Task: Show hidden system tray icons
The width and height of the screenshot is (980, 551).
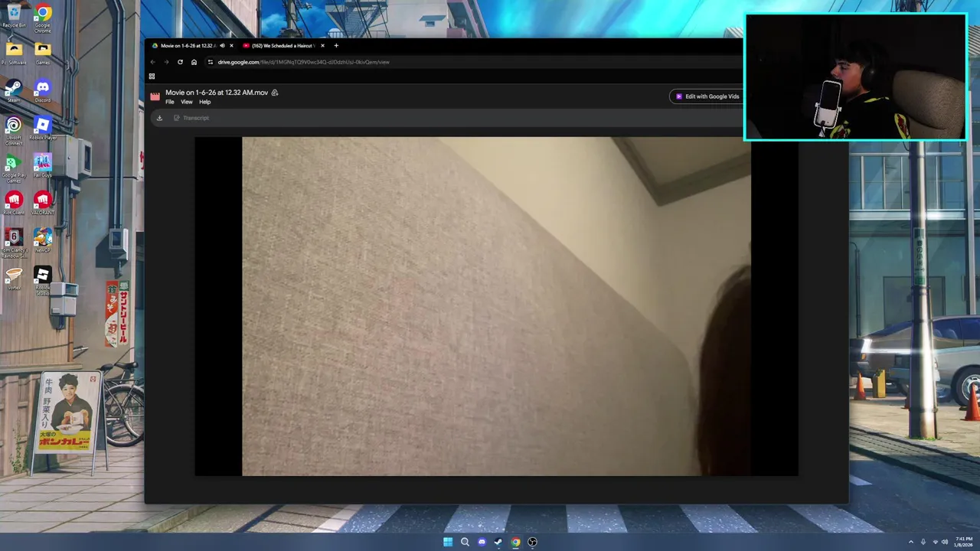Action: point(911,542)
